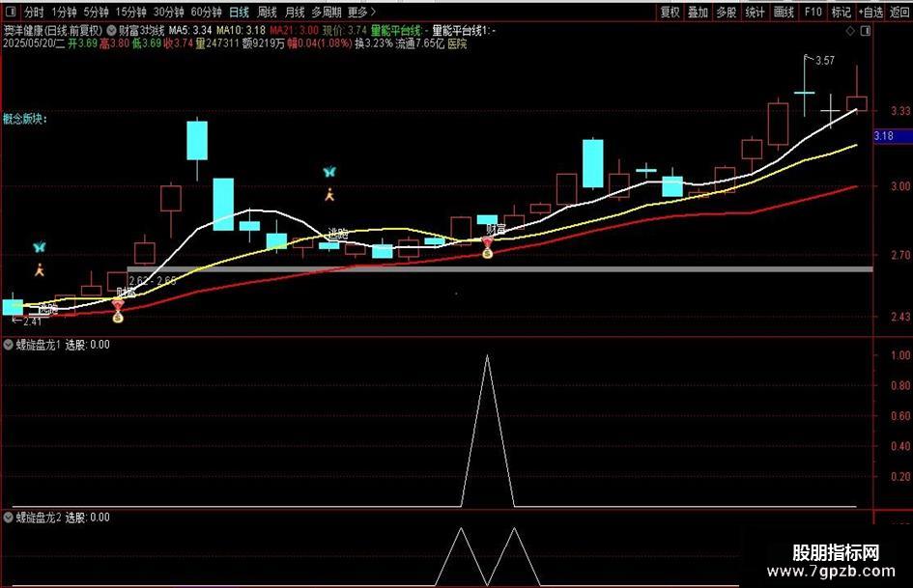Open F10 company information

[x=813, y=12]
